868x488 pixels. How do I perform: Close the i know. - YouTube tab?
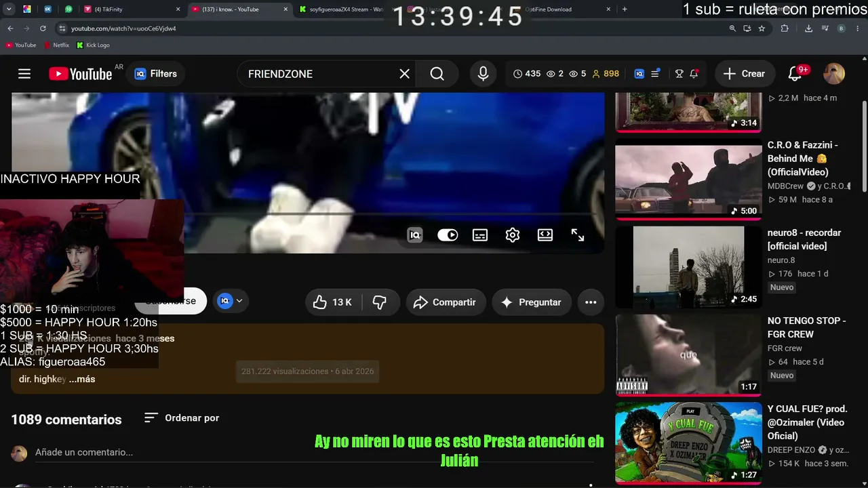point(285,9)
